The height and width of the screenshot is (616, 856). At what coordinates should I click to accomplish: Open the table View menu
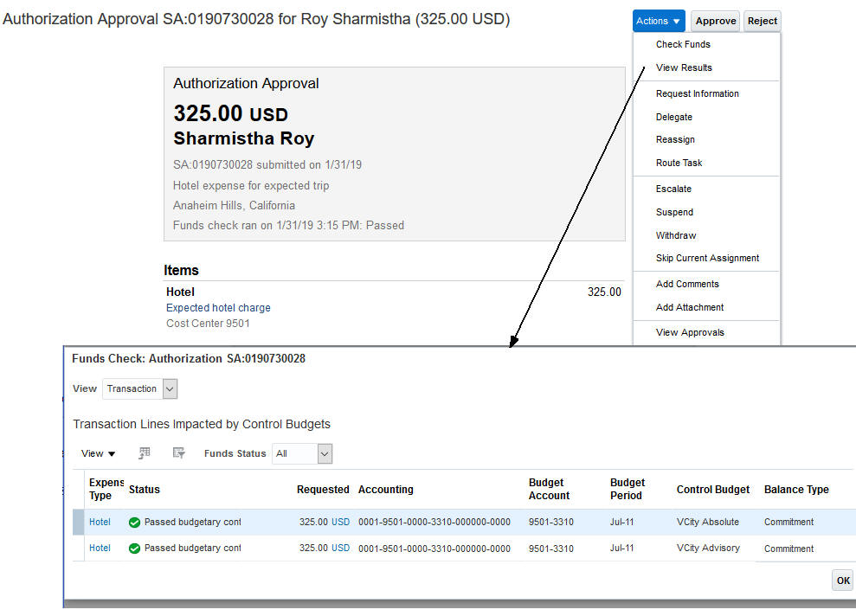click(x=98, y=453)
